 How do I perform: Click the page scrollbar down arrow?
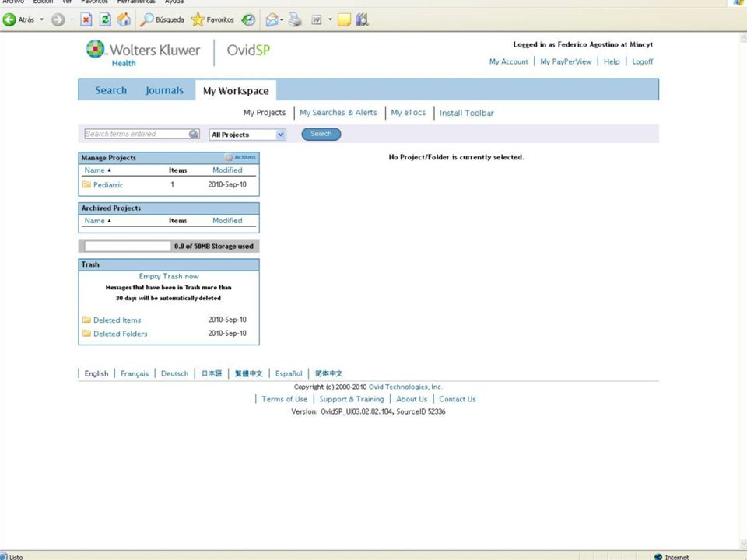[742, 544]
